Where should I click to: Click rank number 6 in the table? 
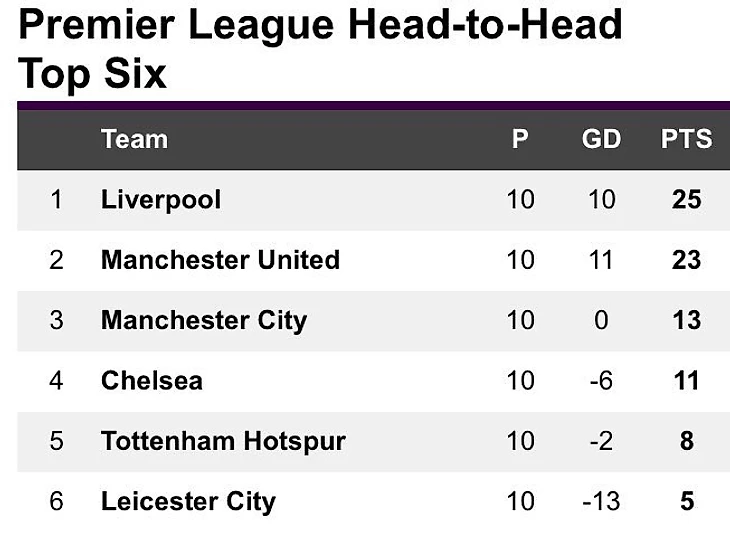coord(56,501)
